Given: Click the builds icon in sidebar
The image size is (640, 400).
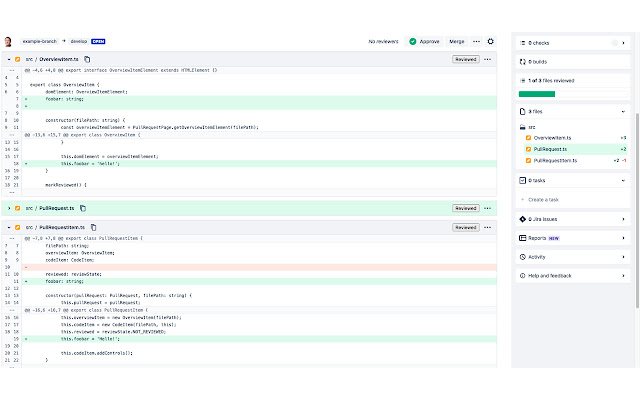Looking at the screenshot, I should click(522, 62).
